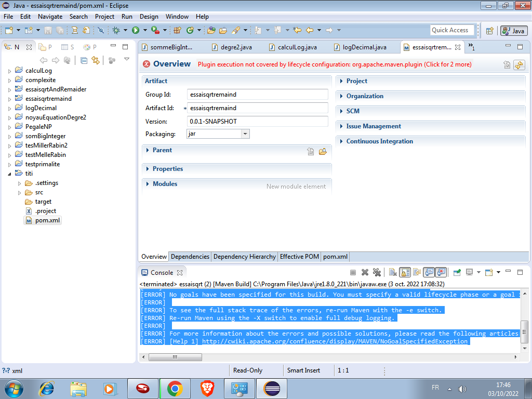Image resolution: width=532 pixels, height=399 pixels.
Task: Click the Run with external tools icon
Action: (x=155, y=30)
